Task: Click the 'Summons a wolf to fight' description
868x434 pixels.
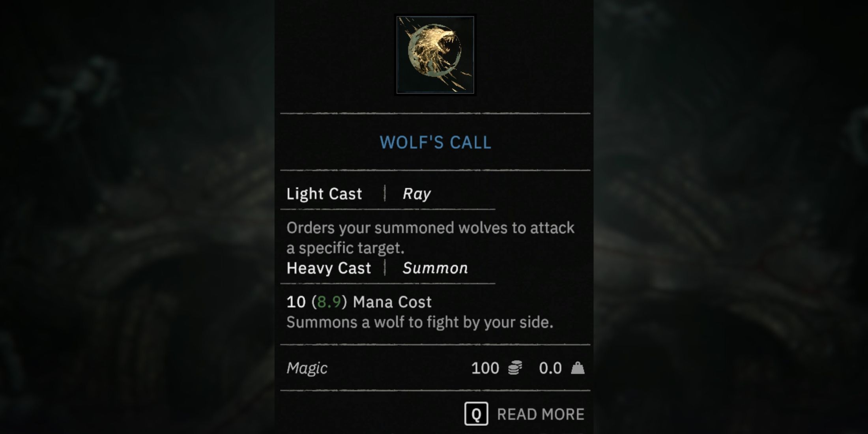Action: click(x=420, y=322)
